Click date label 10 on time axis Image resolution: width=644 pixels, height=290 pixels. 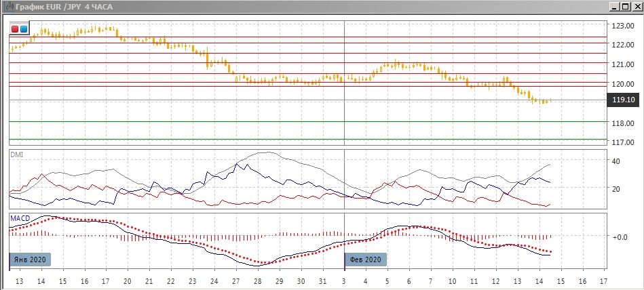(x=453, y=281)
